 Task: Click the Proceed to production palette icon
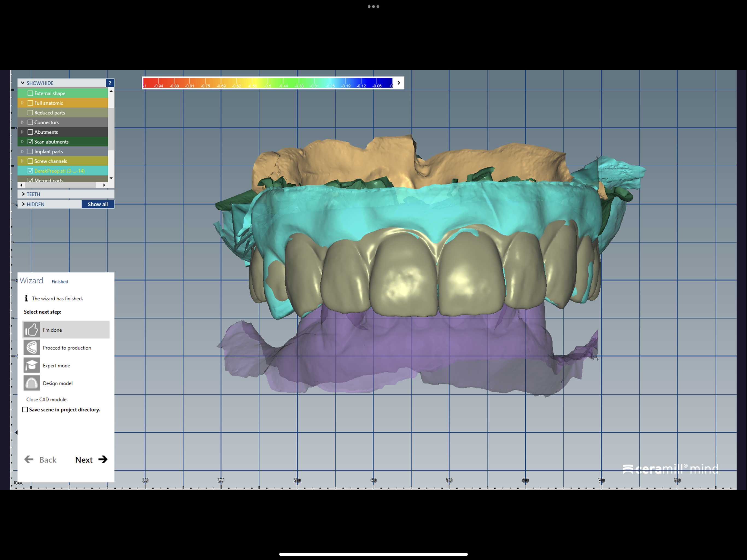(31, 348)
